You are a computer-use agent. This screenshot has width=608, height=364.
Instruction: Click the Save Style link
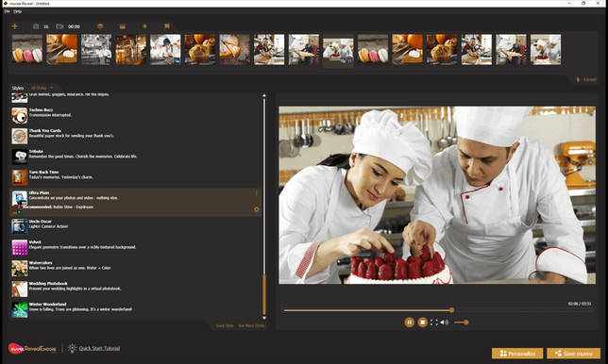pyautogui.click(x=225, y=326)
